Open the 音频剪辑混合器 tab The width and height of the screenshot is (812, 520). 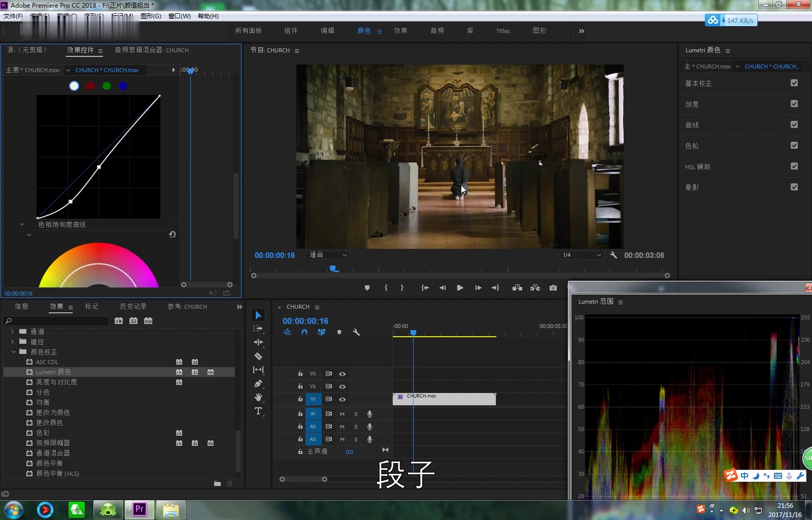(x=152, y=50)
